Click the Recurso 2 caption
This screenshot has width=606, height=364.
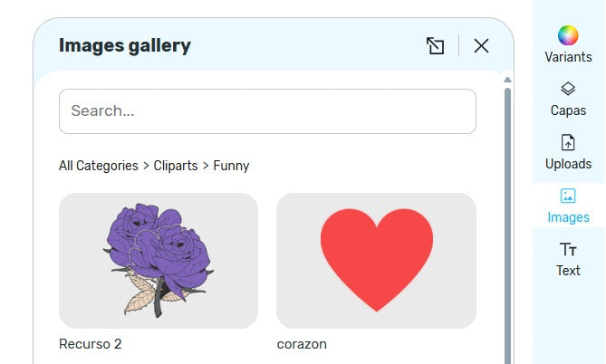[90, 344]
